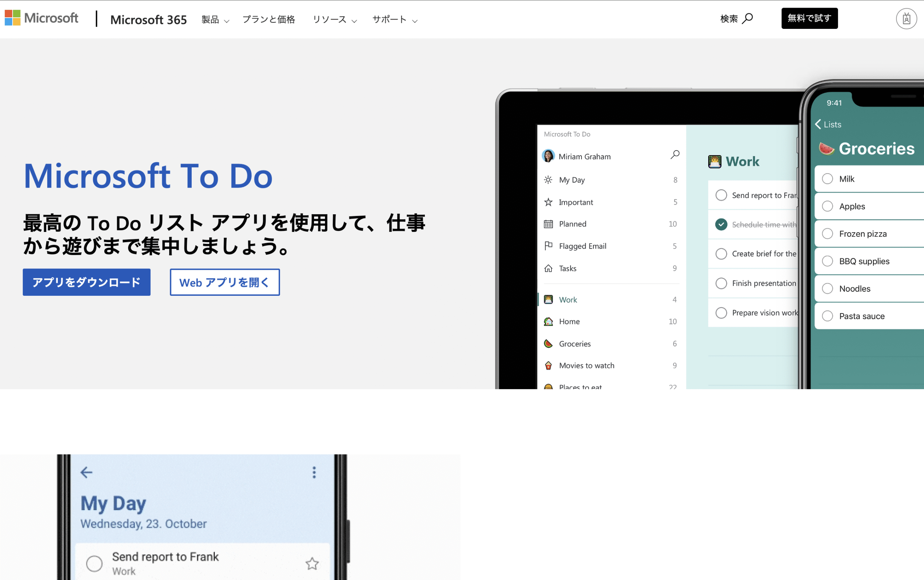Check off BBQ supplies in Groceries
Screen dimensions: 924x580
click(827, 261)
